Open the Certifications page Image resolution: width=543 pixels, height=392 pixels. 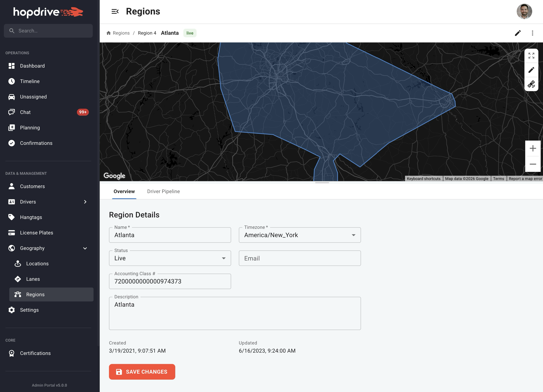pyautogui.click(x=35, y=353)
